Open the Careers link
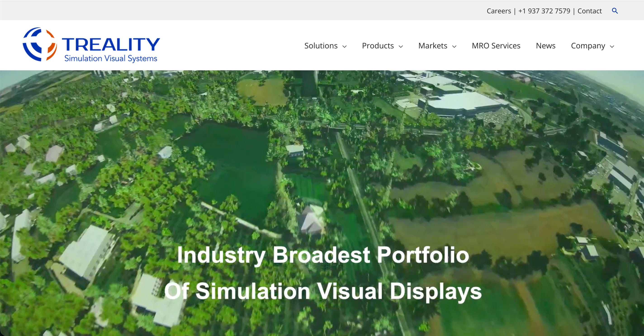 pos(499,11)
